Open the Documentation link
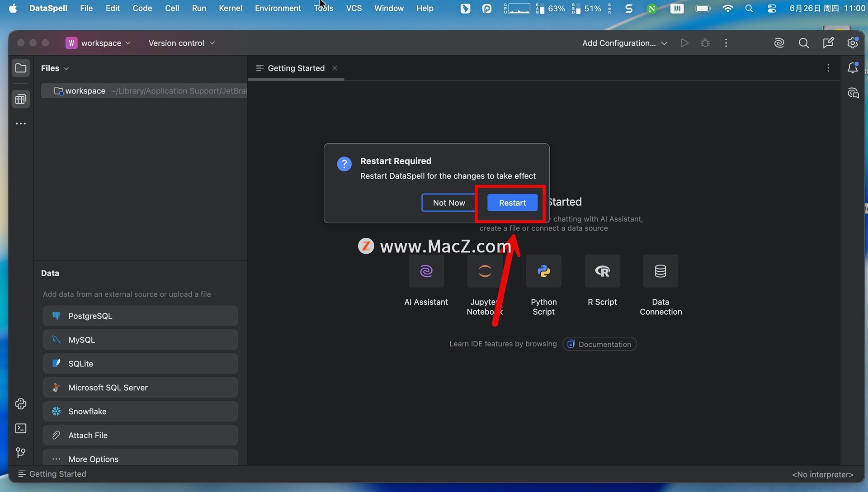The height and width of the screenshot is (492, 868). click(x=599, y=344)
